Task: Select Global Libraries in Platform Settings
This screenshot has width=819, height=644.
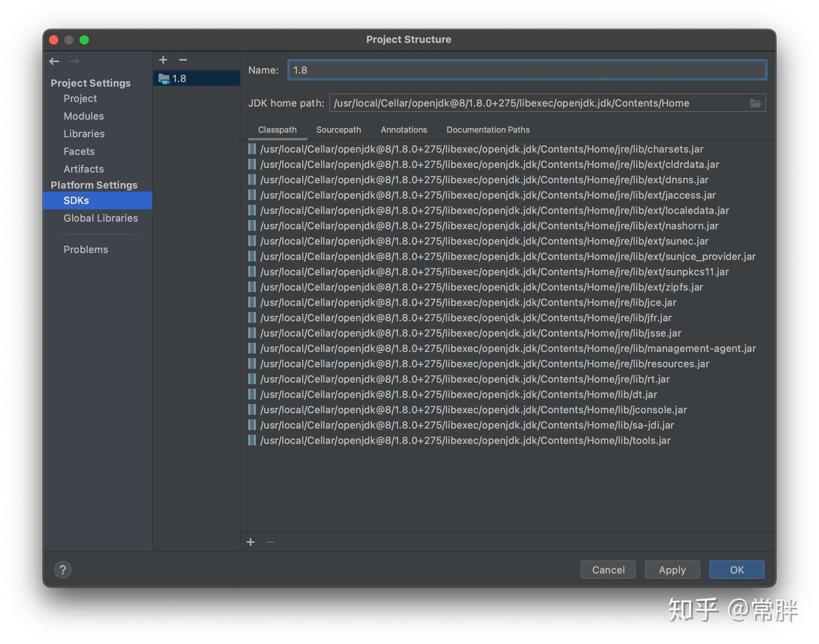Action: tap(101, 218)
